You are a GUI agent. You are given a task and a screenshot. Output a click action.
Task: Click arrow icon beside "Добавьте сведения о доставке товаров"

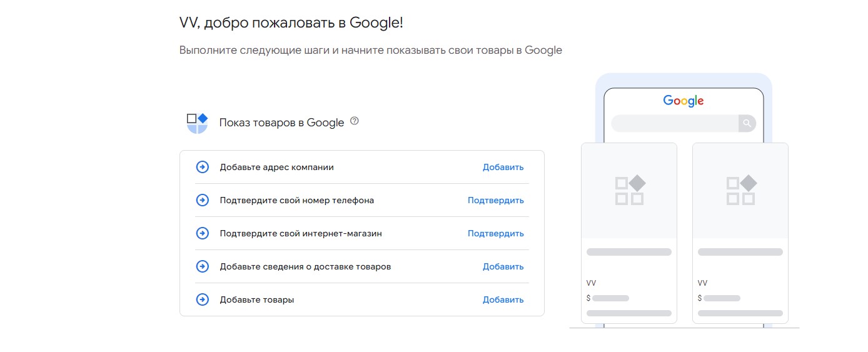(x=202, y=266)
